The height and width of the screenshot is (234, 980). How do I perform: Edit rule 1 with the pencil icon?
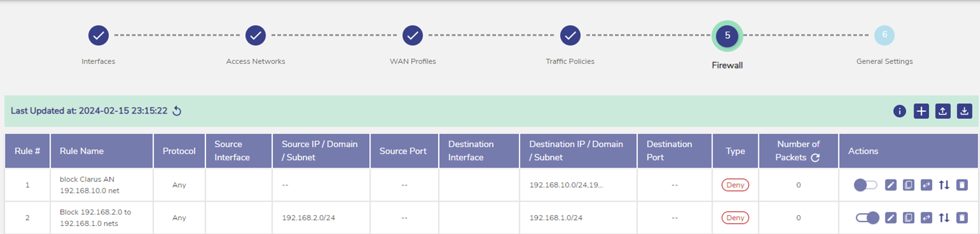pyautogui.click(x=891, y=185)
